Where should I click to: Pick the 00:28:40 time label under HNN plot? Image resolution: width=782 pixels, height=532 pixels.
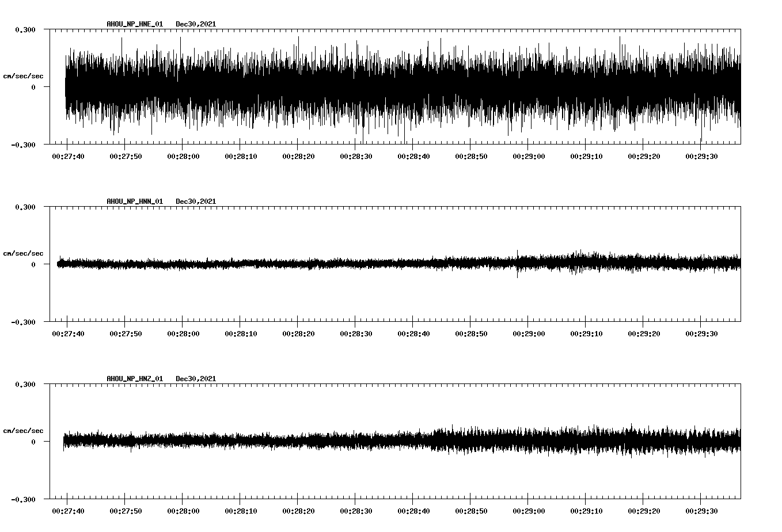pyautogui.click(x=413, y=333)
